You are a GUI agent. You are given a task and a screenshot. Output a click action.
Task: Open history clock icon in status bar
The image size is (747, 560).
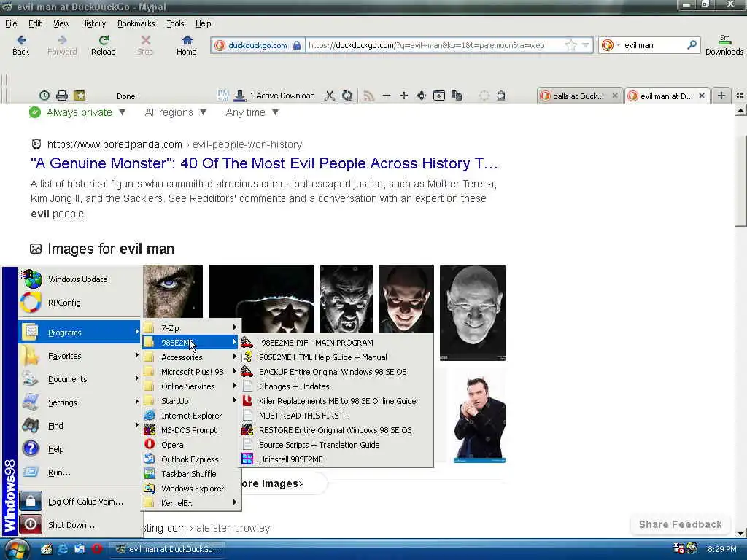tap(44, 96)
